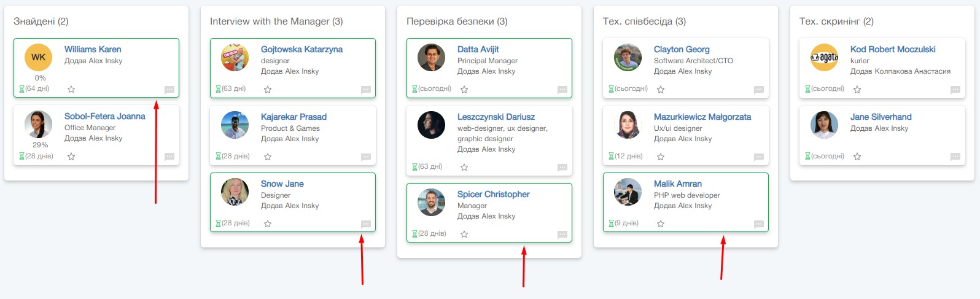Image resolution: width=980 pixels, height=299 pixels.
Task: Click the 'Знайдені (2)' column header
Action: (x=41, y=21)
